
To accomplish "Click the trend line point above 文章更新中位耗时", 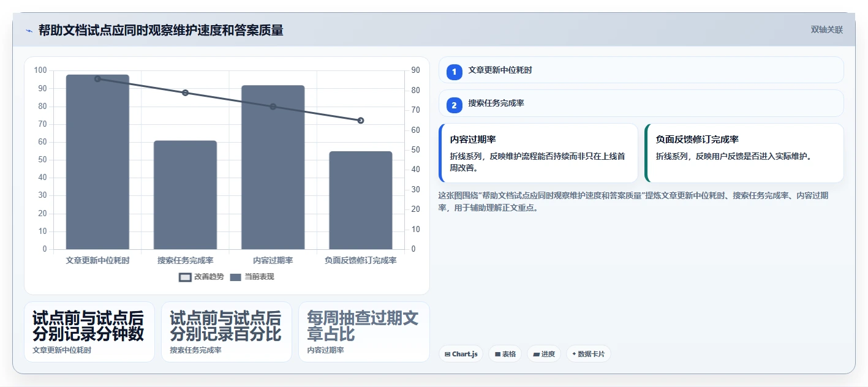I will pos(97,78).
